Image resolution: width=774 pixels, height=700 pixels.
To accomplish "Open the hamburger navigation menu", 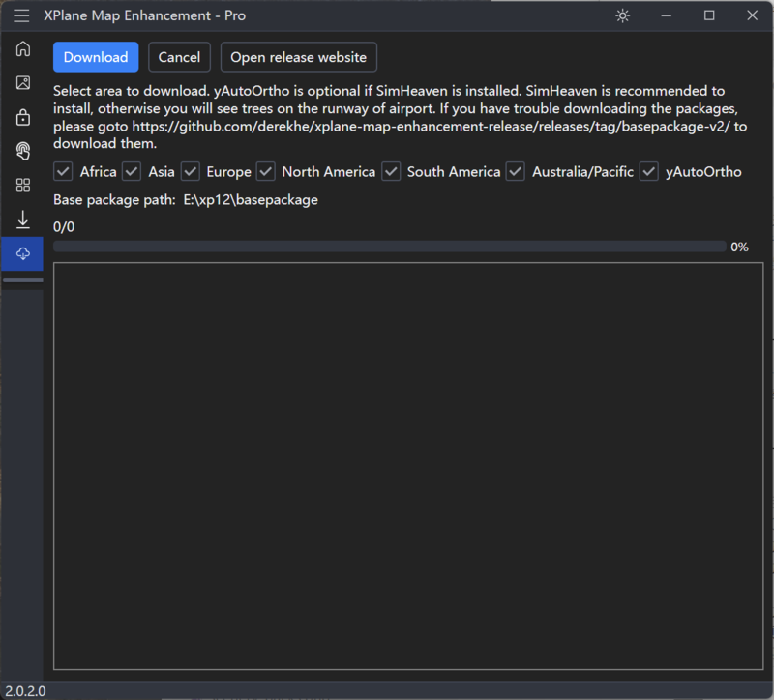I will (21, 15).
